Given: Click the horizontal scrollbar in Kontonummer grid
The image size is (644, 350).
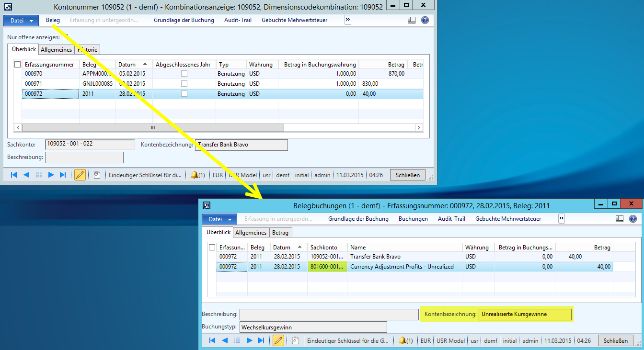Looking at the screenshot, I should [153, 128].
